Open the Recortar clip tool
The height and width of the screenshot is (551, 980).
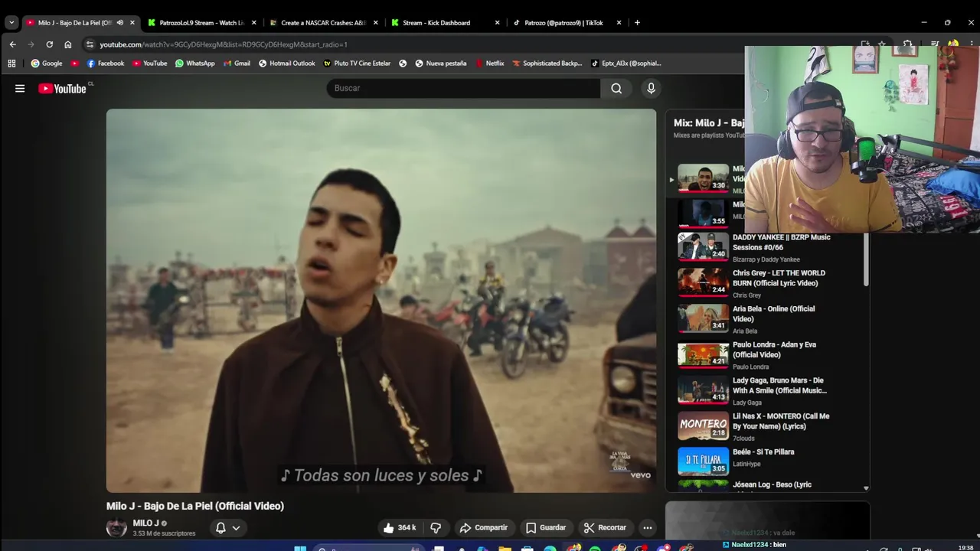click(x=605, y=527)
